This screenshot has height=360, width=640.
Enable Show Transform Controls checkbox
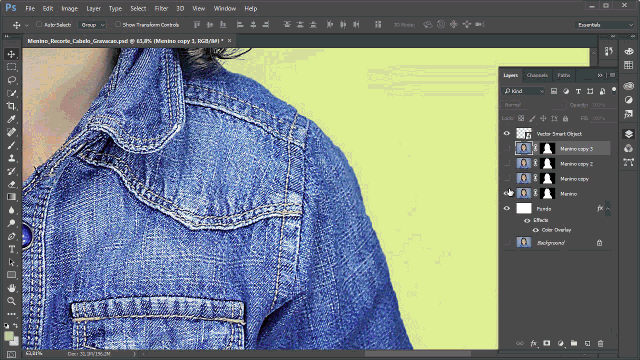pyautogui.click(x=118, y=24)
